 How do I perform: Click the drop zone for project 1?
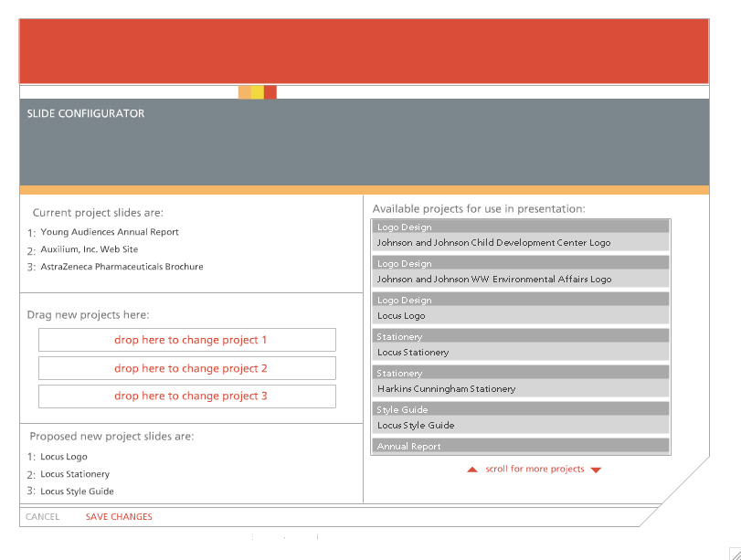coord(187,340)
